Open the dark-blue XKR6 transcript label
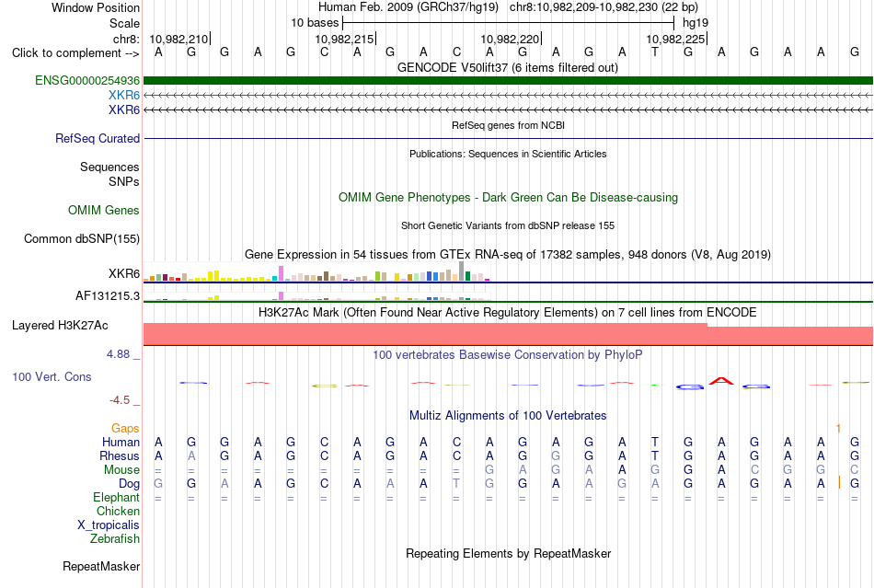Viewport: 874px width, 588px height. tap(124, 110)
